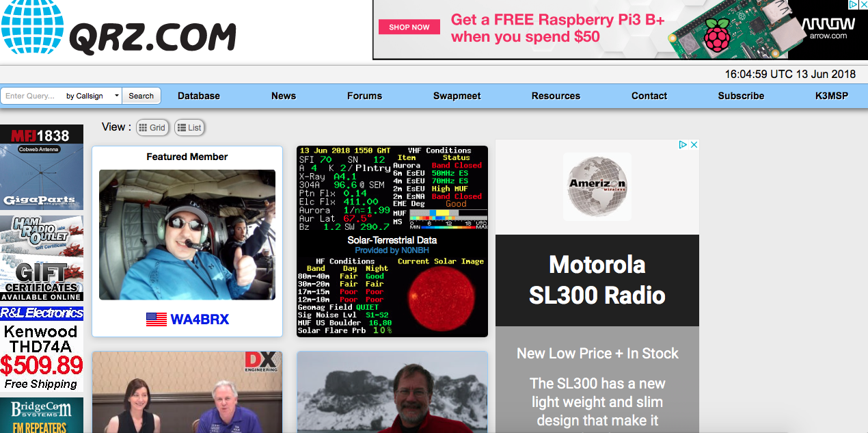Click the 'Motorola SL300 Radio' ad headline
This screenshot has height=433, width=868.
[597, 280]
